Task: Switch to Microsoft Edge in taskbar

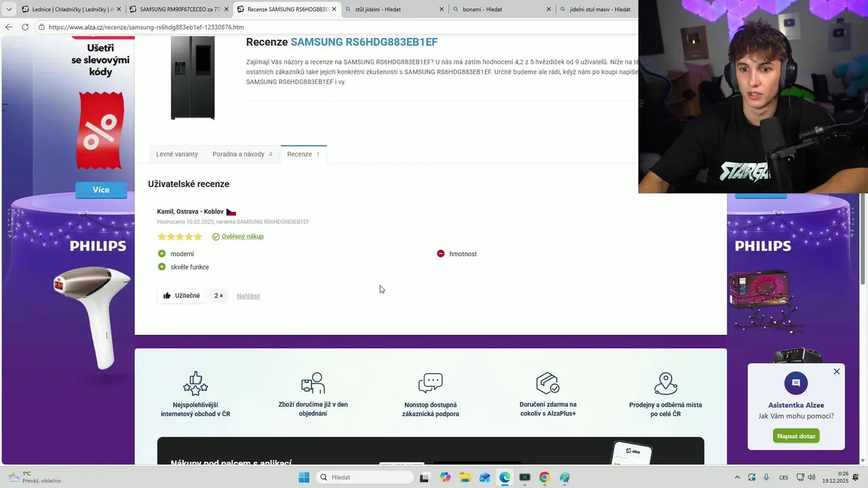Action: (505, 477)
